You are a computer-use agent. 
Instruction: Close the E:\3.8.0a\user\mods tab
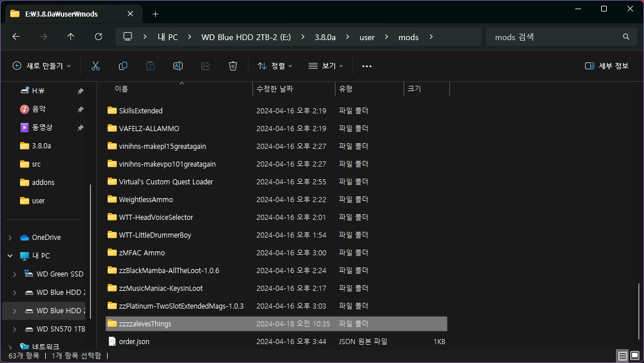click(x=130, y=14)
